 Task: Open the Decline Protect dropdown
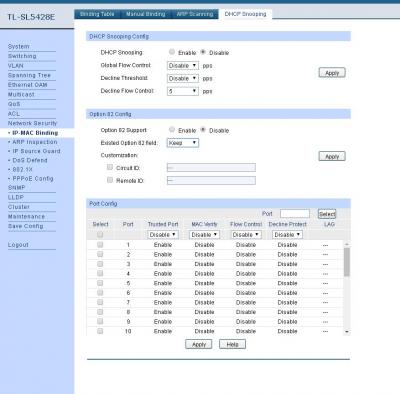click(287, 235)
